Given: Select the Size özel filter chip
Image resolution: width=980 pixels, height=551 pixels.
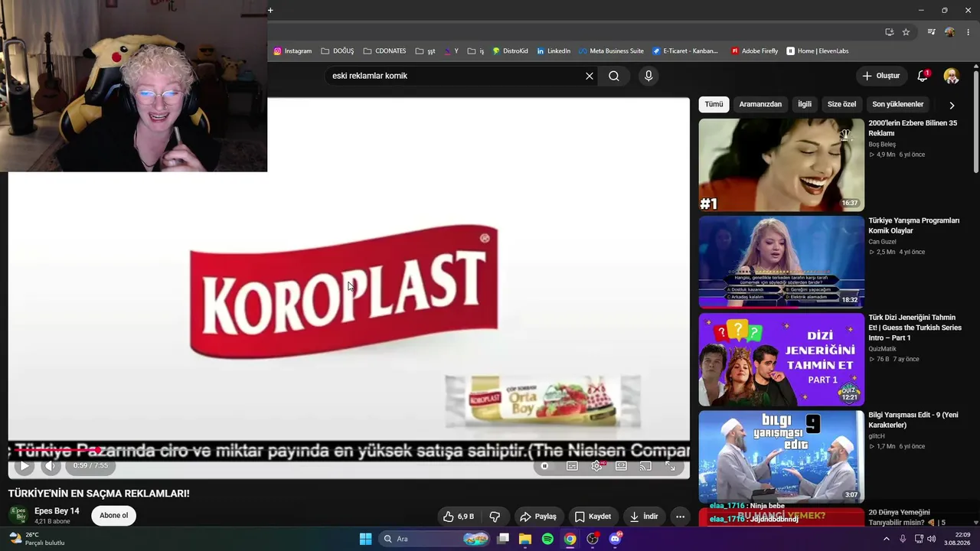Looking at the screenshot, I should pos(841,104).
